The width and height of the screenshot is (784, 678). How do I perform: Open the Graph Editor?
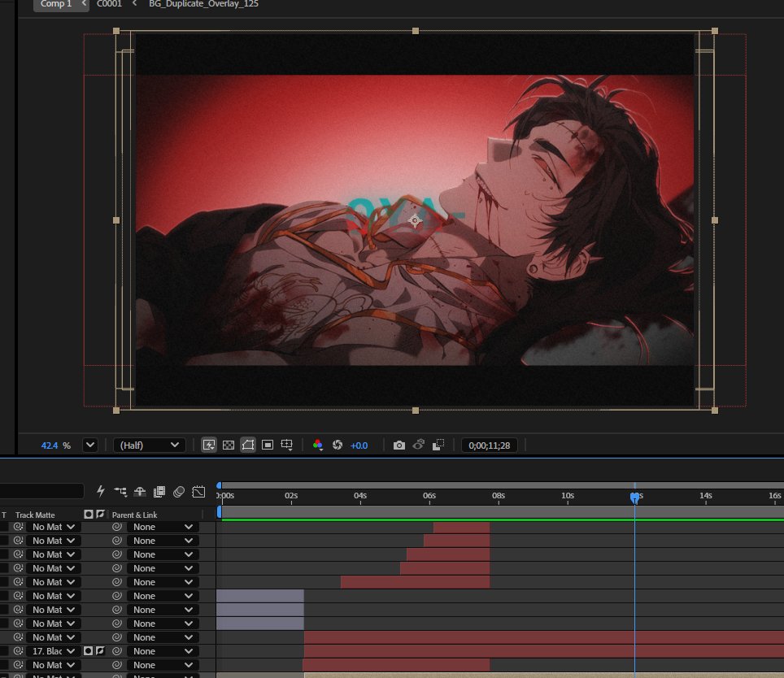pos(198,492)
